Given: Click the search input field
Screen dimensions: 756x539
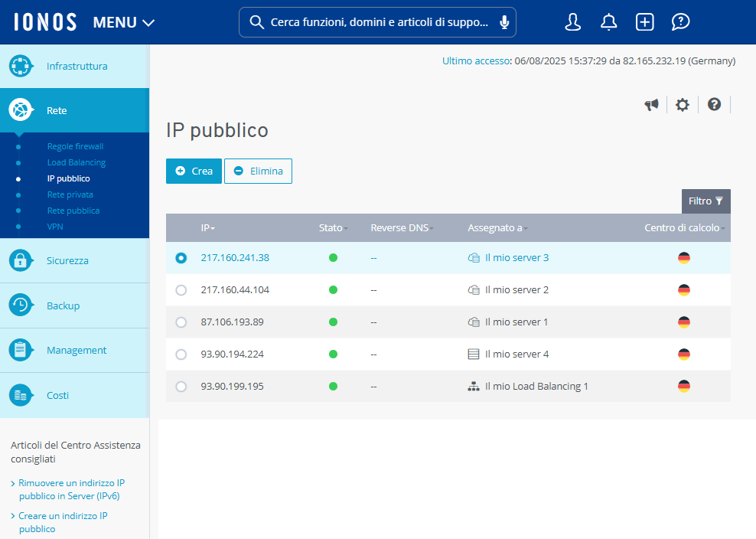Looking at the screenshot, I should click(x=377, y=22).
